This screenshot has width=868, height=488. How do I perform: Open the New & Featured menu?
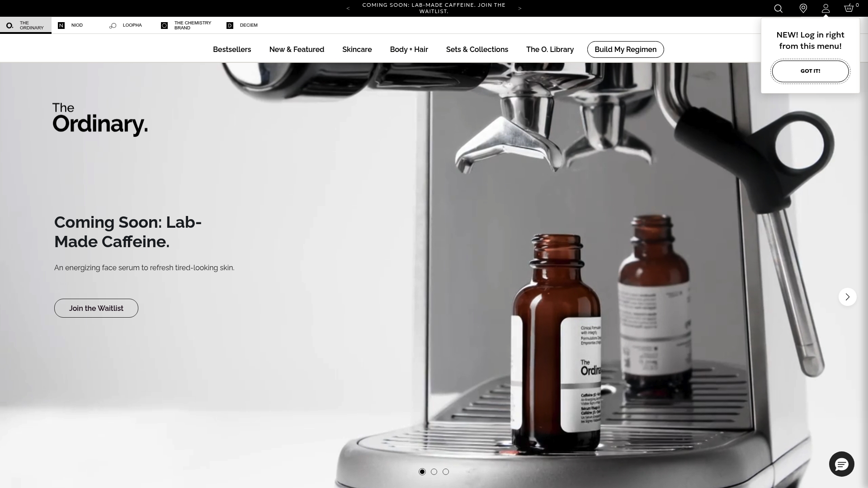click(297, 50)
